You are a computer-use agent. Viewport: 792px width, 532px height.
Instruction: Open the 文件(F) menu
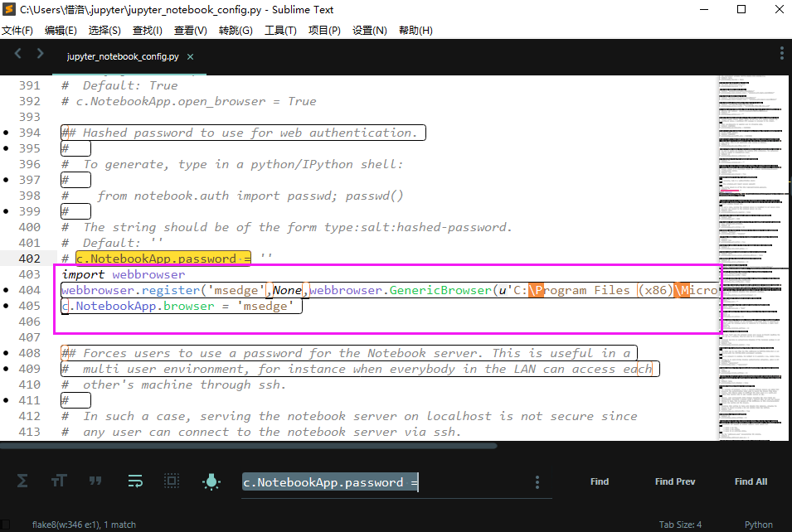[17, 31]
